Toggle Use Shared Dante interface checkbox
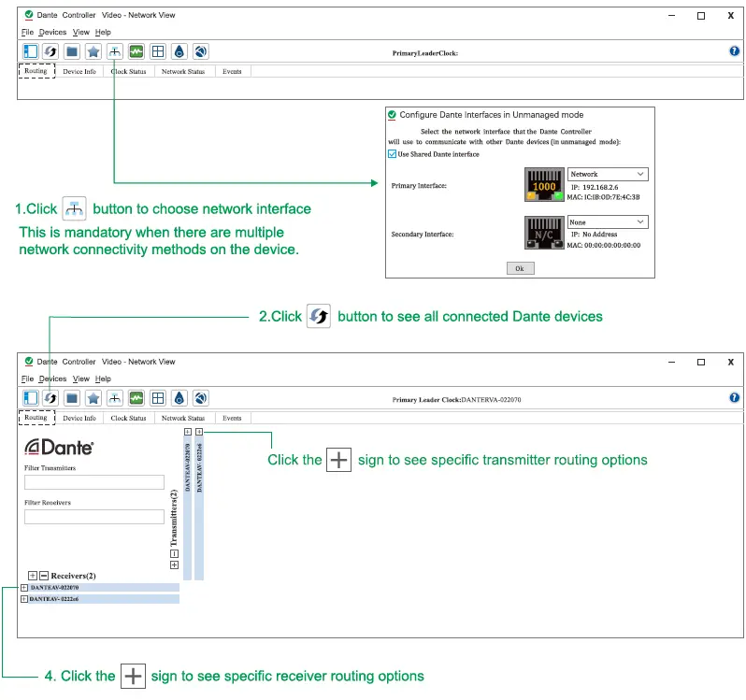 pos(392,154)
